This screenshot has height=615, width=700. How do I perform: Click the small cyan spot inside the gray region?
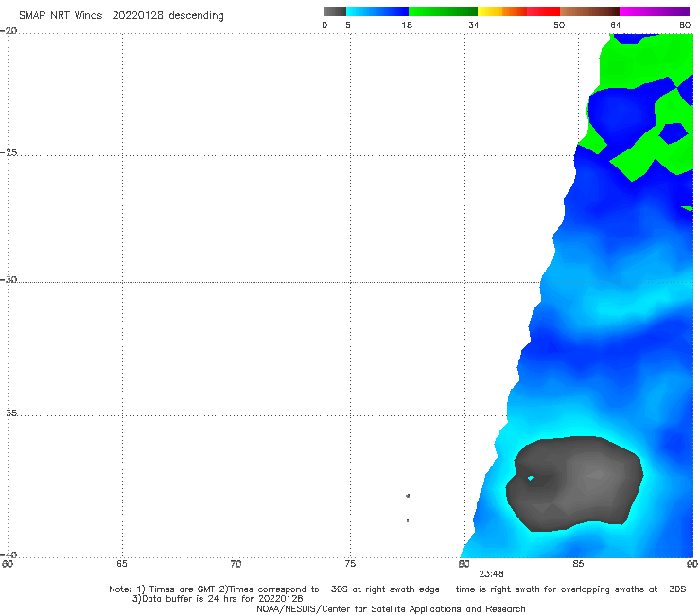click(x=531, y=479)
